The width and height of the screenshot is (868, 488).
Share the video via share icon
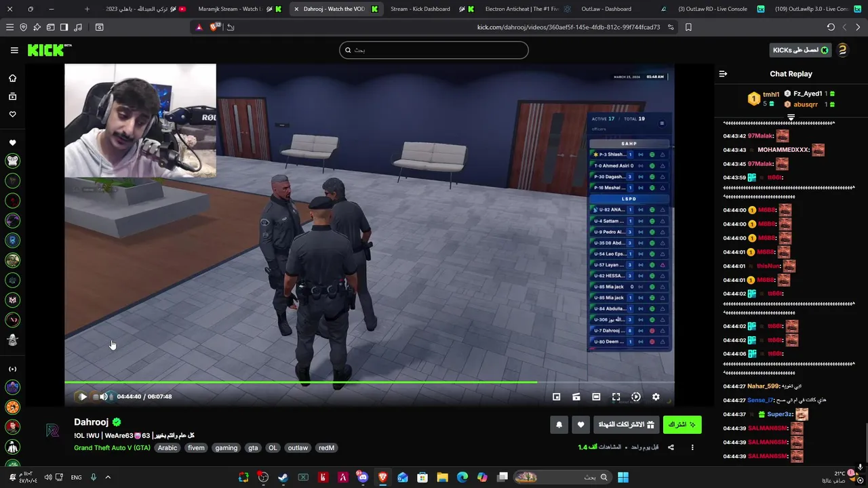(x=671, y=447)
